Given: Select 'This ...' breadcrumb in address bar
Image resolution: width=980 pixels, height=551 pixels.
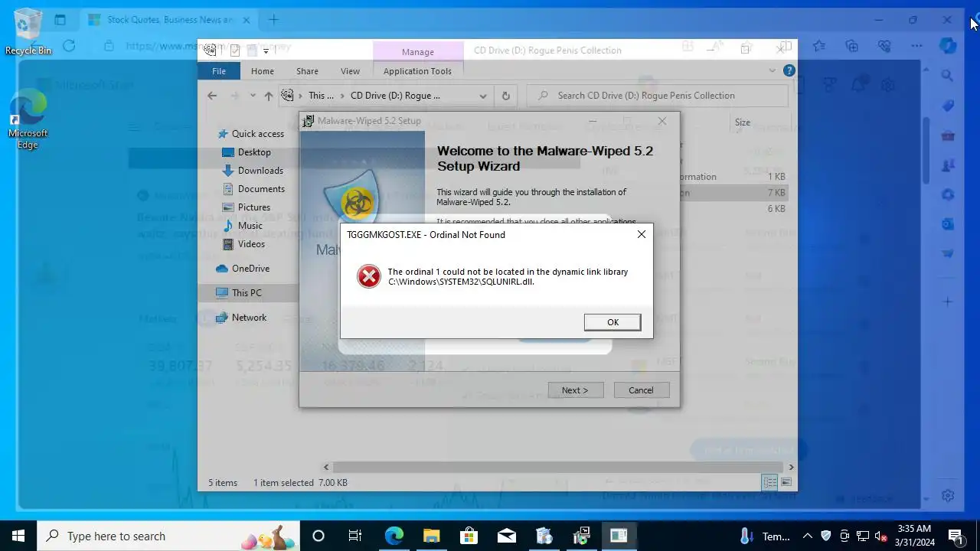Looking at the screenshot, I should 321,96.
